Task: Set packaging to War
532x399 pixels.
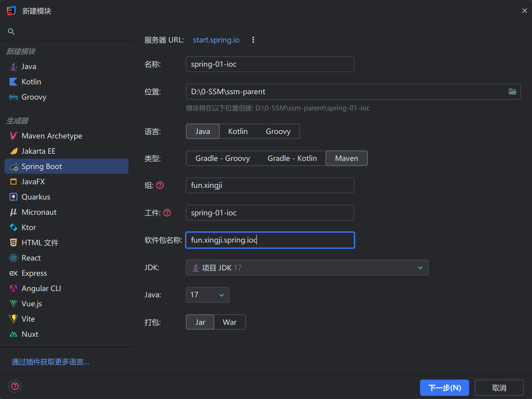Action: click(230, 322)
